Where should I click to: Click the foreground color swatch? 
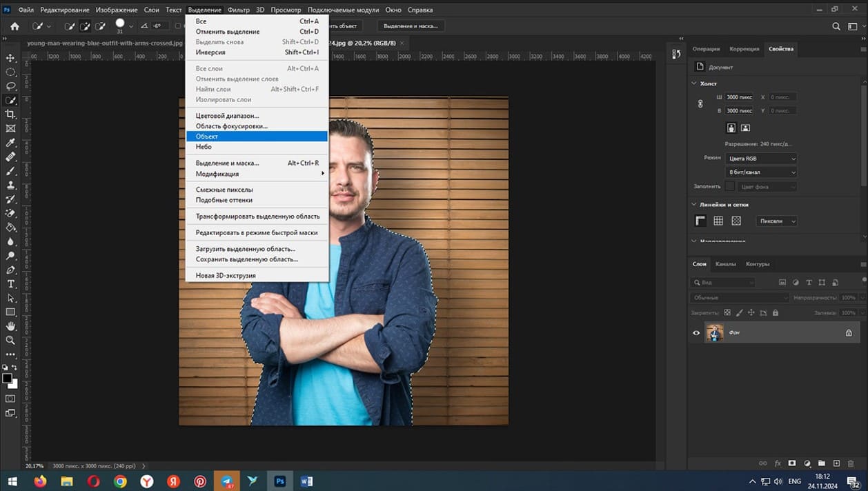click(7, 379)
